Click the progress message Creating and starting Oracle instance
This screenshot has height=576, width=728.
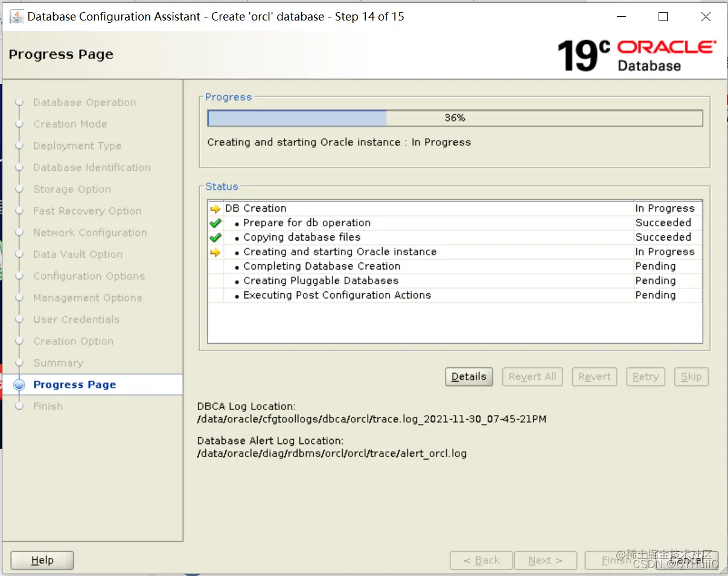point(339,143)
